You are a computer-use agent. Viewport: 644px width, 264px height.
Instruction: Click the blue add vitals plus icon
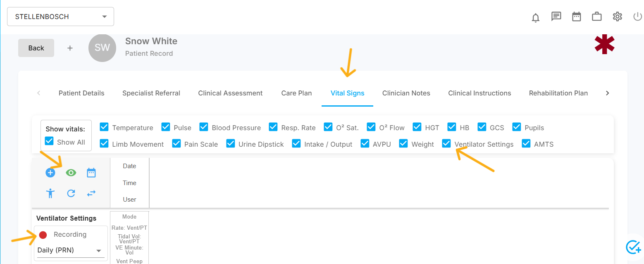click(x=50, y=173)
